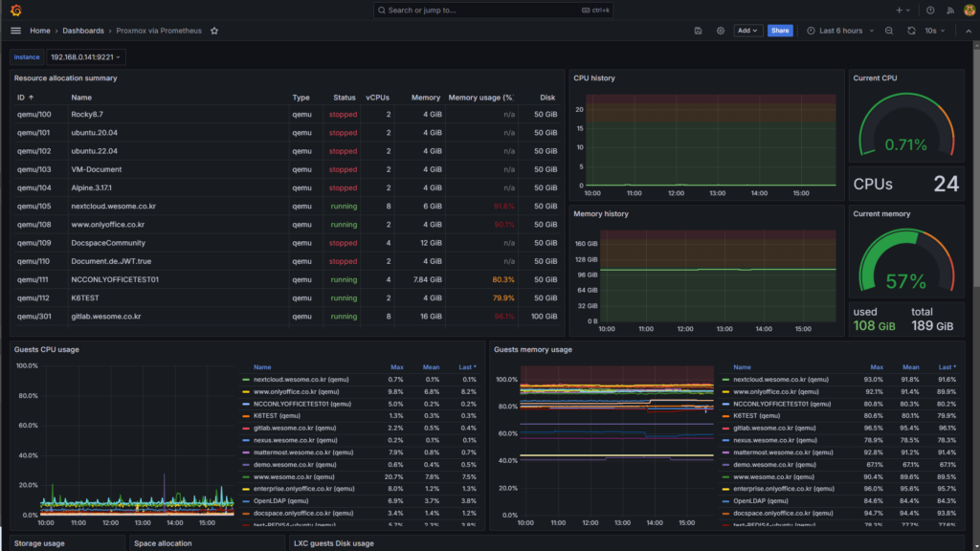Sort by the Memory usage (%) column

pos(481,98)
